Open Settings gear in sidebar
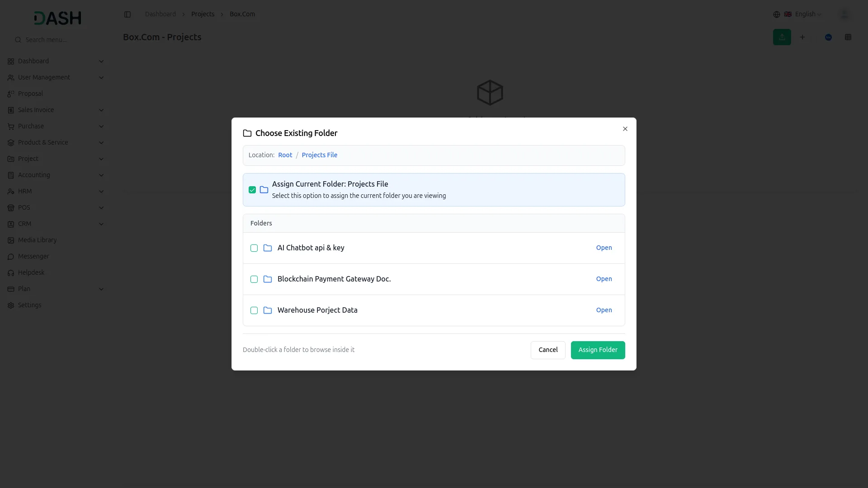 pos(11,305)
